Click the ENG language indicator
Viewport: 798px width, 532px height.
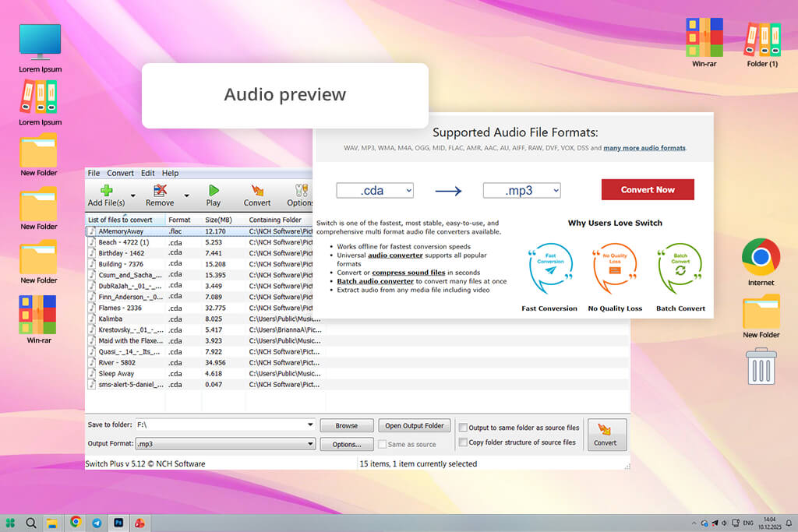pyautogui.click(x=747, y=523)
